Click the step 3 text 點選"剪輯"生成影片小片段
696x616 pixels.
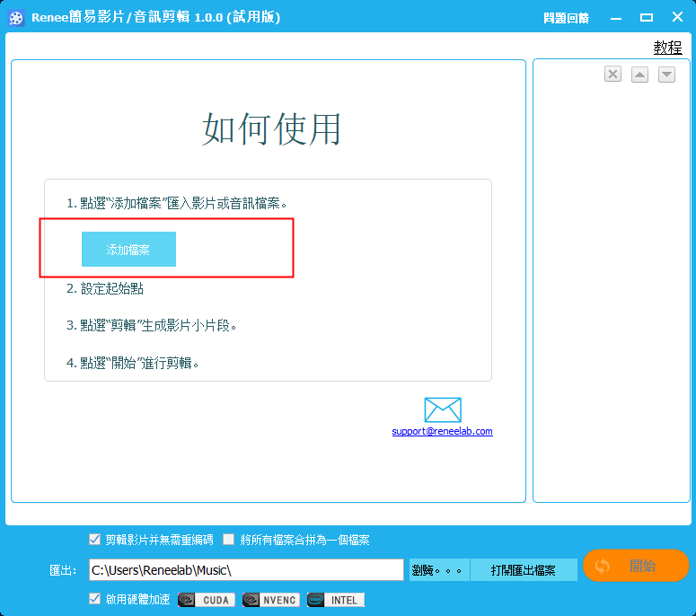(152, 325)
